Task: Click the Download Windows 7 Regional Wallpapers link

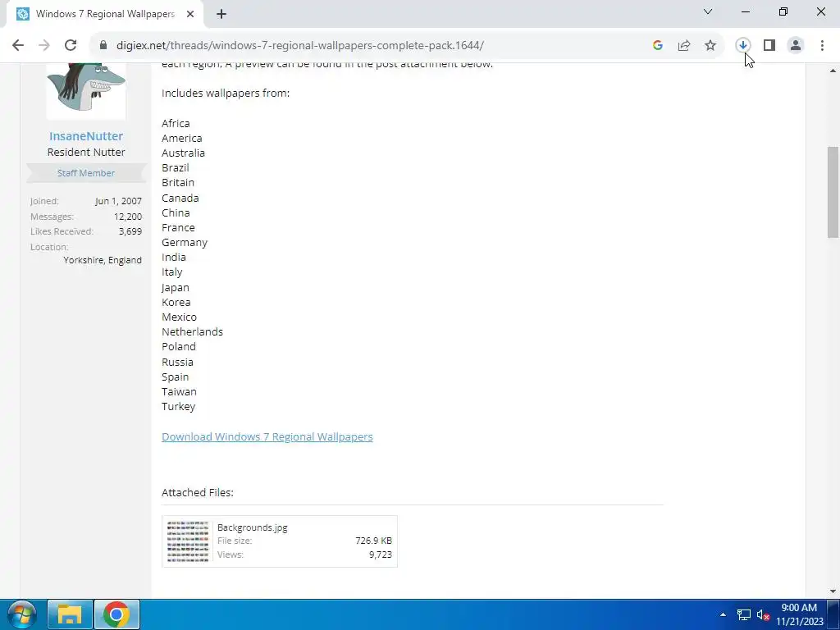Action: (x=267, y=436)
